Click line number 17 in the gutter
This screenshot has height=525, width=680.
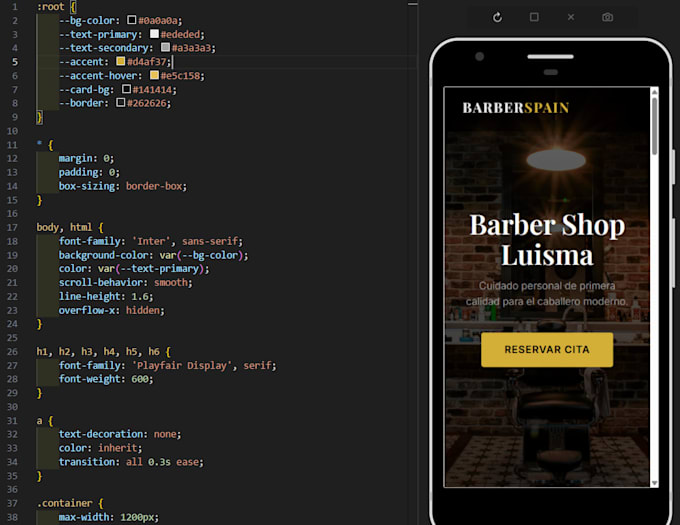click(12, 227)
